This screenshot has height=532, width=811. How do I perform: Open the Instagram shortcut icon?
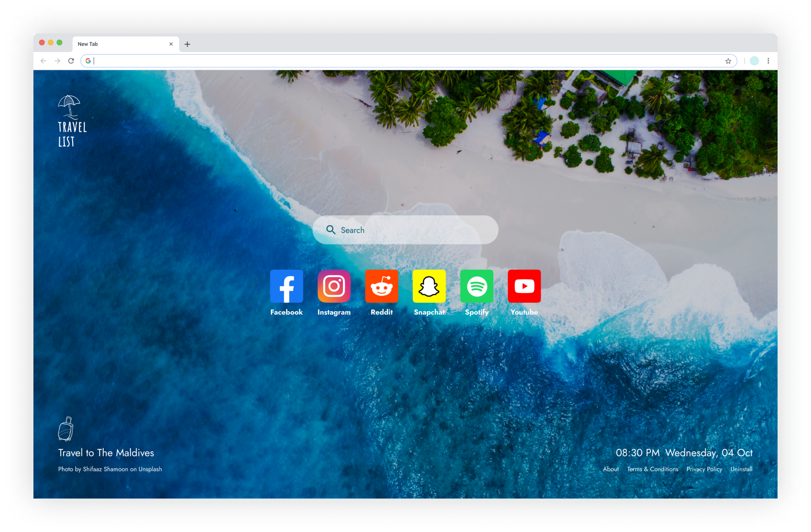[x=334, y=286]
